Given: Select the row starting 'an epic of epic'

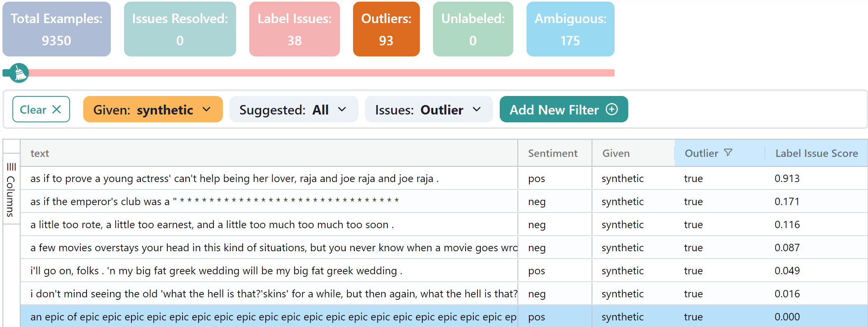Looking at the screenshot, I should tap(272, 317).
